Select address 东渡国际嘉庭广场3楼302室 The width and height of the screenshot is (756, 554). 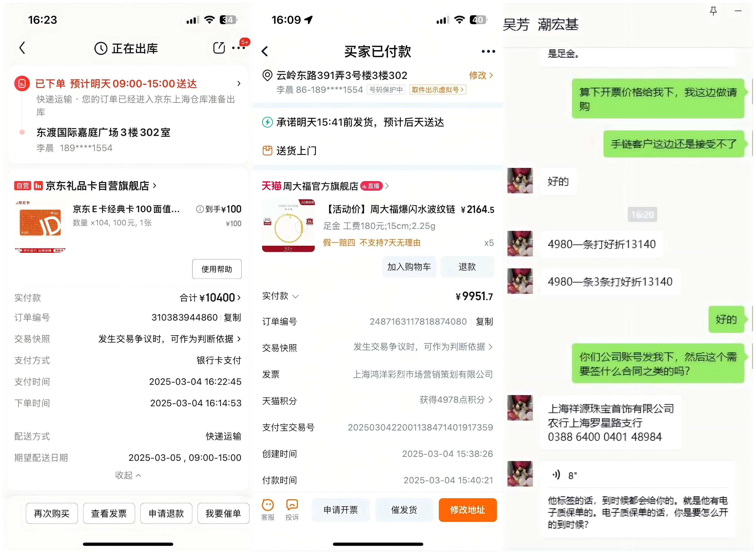tap(103, 132)
